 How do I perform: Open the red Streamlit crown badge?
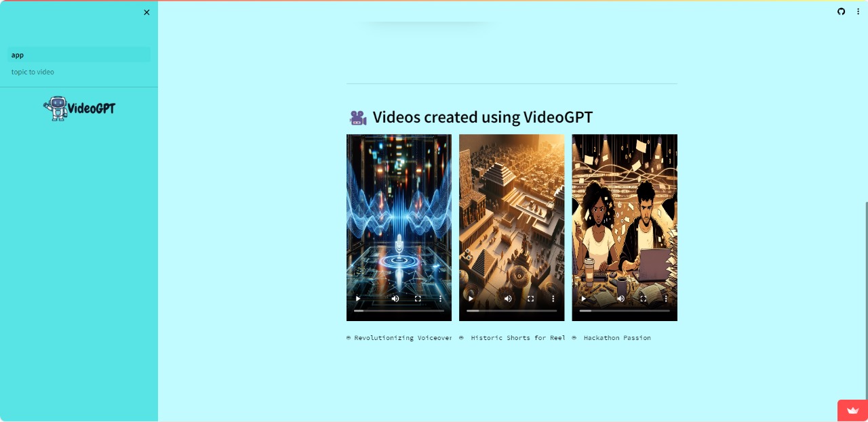click(x=852, y=410)
